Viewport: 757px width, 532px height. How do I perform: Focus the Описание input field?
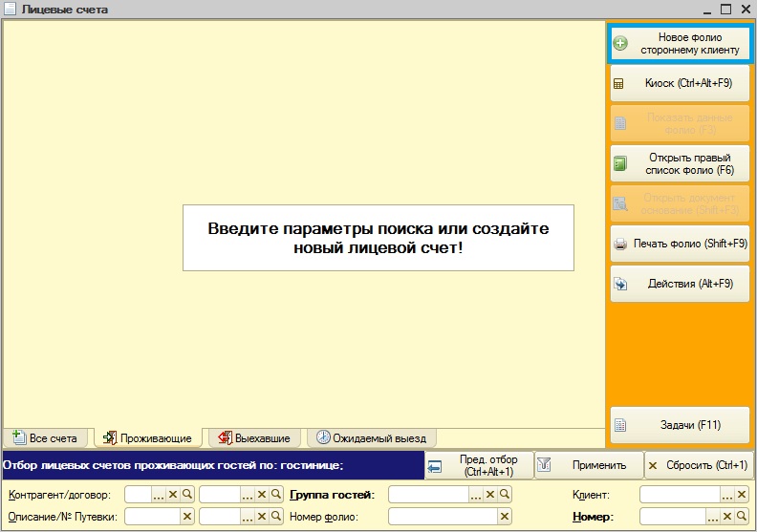(153, 517)
